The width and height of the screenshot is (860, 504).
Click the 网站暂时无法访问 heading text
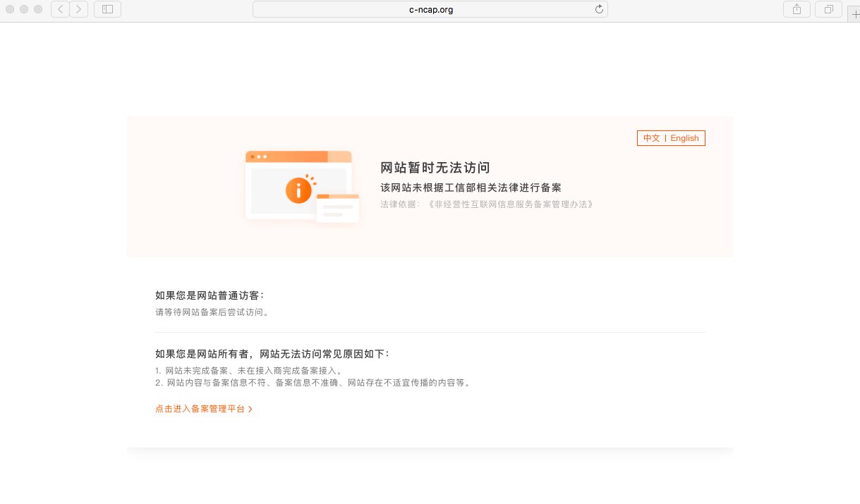(435, 167)
